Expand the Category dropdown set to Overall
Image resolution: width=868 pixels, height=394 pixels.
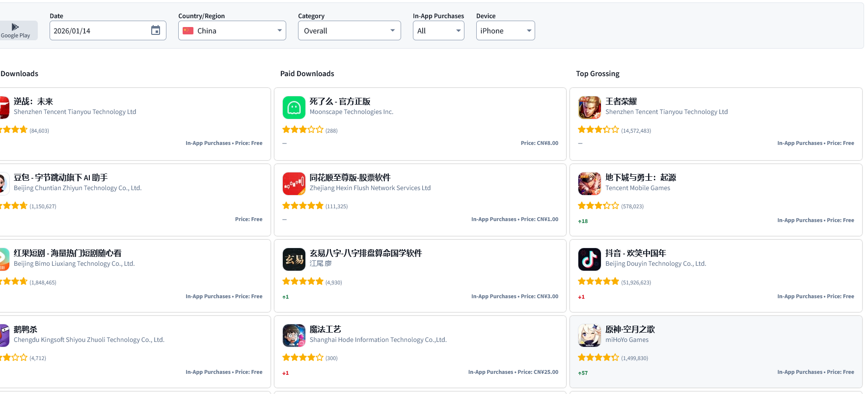point(350,30)
